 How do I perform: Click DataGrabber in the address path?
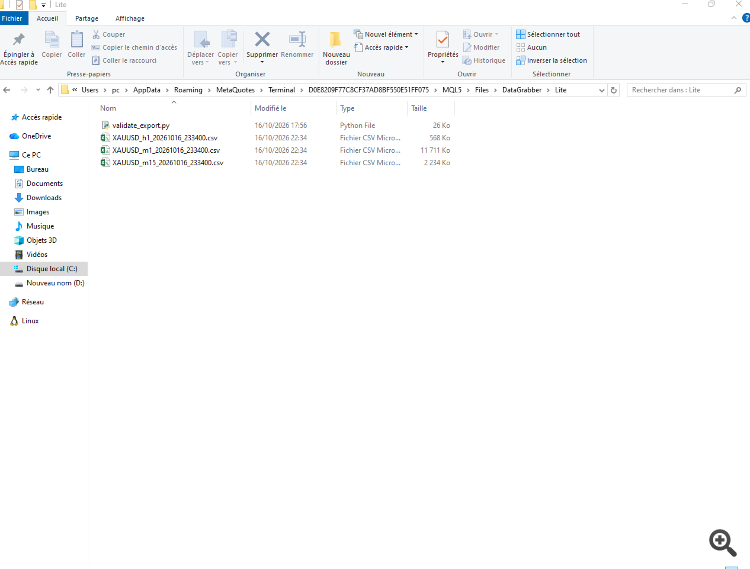tap(522, 90)
